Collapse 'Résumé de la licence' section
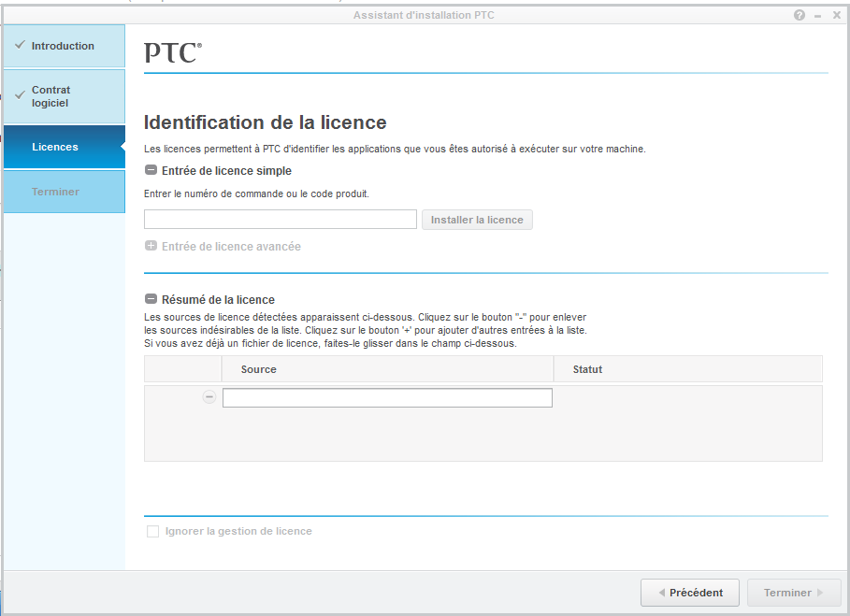 pyautogui.click(x=151, y=299)
